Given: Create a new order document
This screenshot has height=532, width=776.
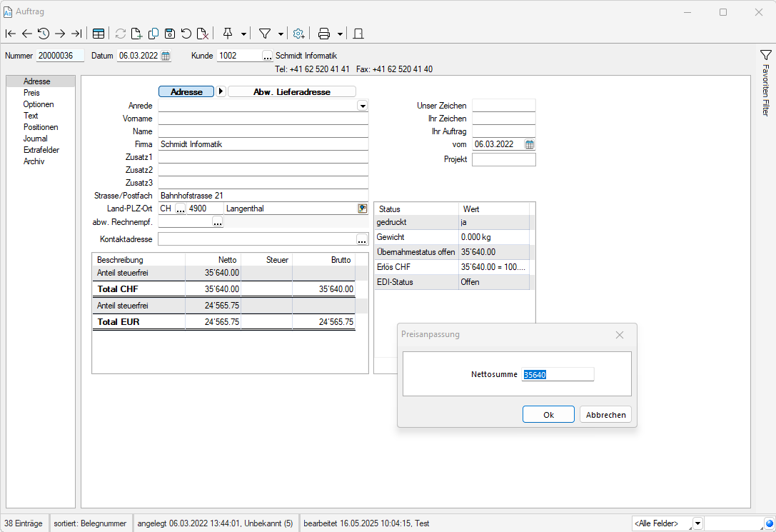Looking at the screenshot, I should [x=137, y=34].
